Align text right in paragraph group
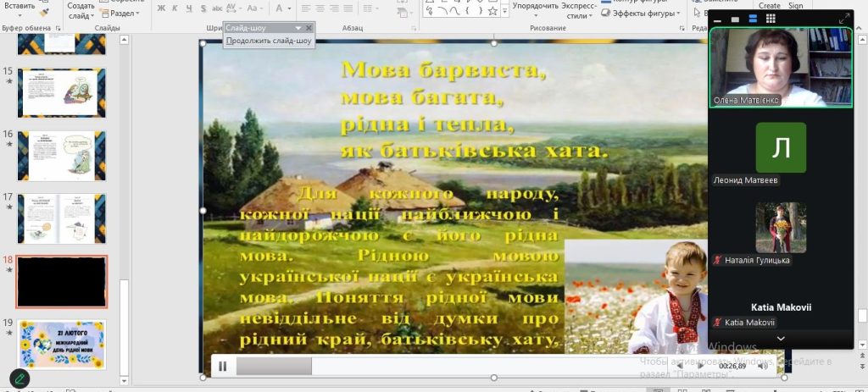This screenshot has width=868, height=392. click(x=334, y=8)
